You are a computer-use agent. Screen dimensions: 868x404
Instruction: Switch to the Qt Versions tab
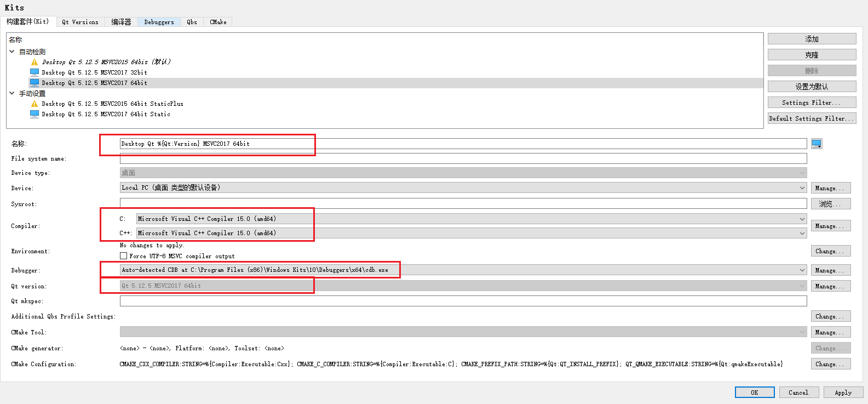[80, 22]
